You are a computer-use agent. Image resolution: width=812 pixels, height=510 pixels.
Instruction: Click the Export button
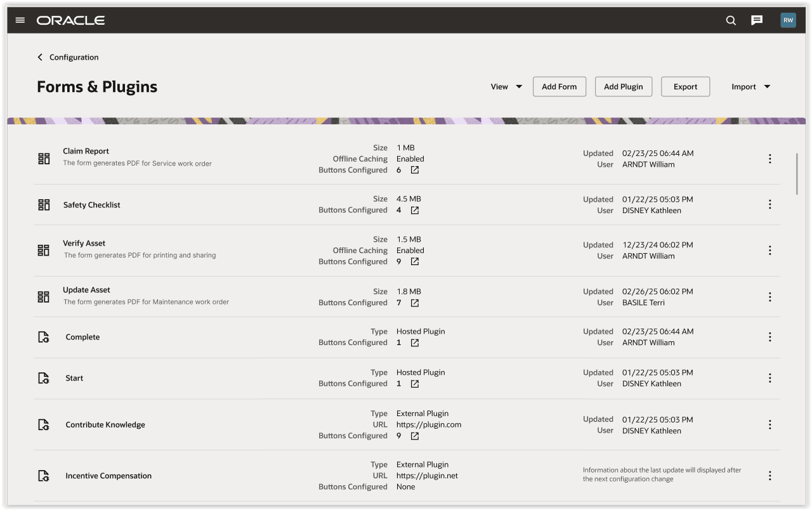click(x=685, y=86)
